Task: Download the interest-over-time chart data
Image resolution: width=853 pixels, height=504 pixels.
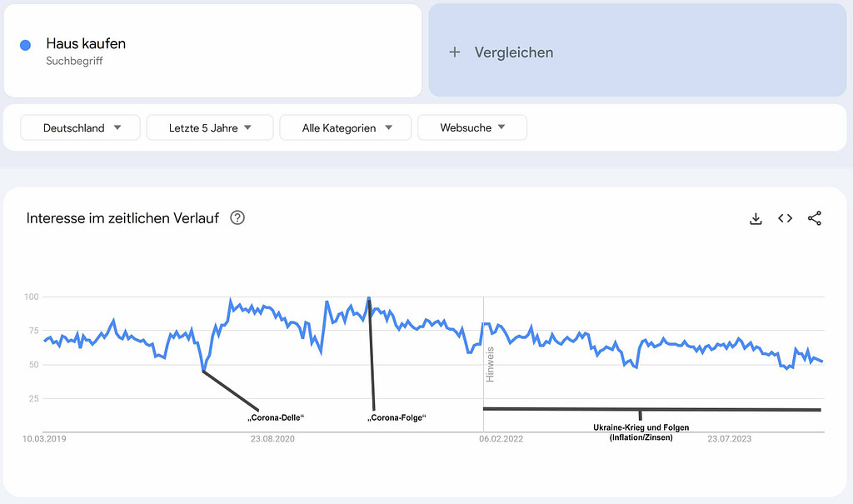Action: (x=756, y=218)
